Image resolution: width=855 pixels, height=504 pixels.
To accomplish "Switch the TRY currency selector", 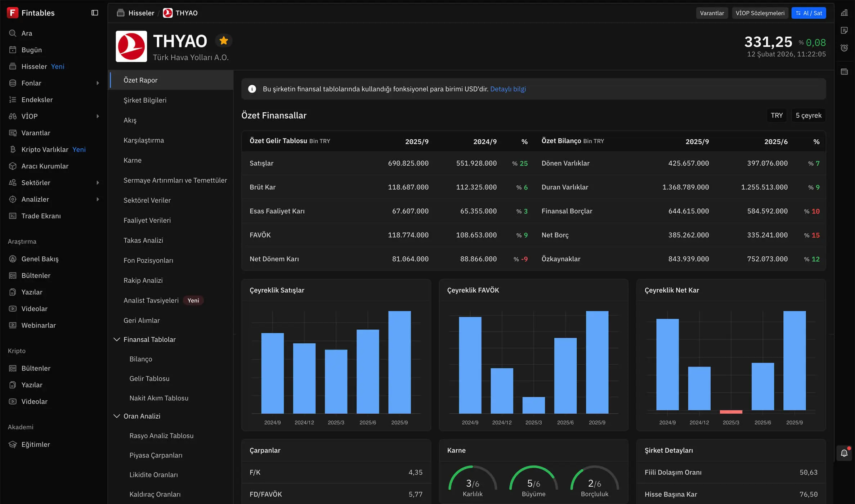I will click(x=776, y=115).
